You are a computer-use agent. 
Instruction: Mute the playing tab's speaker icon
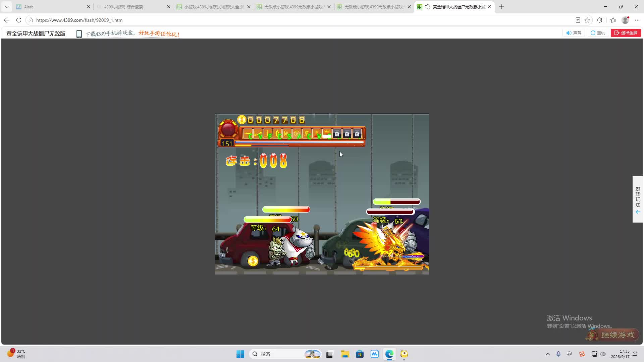[428, 7]
